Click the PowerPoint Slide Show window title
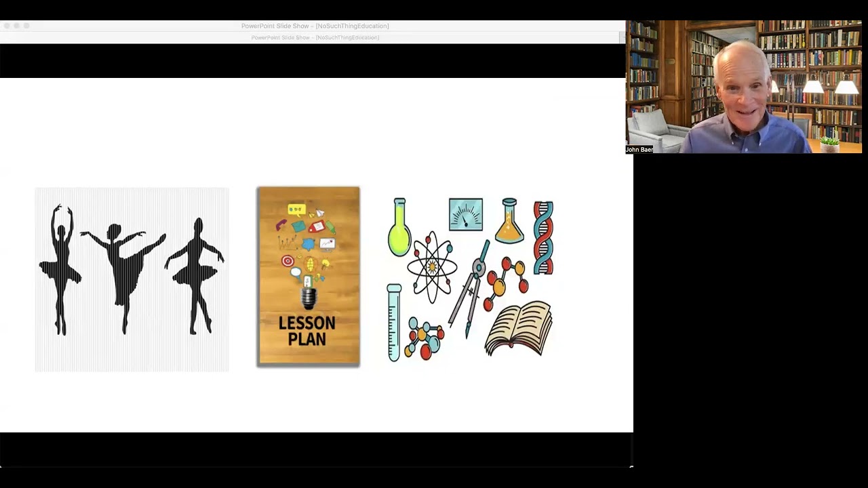Screen dimensions: 868x488 [315, 26]
